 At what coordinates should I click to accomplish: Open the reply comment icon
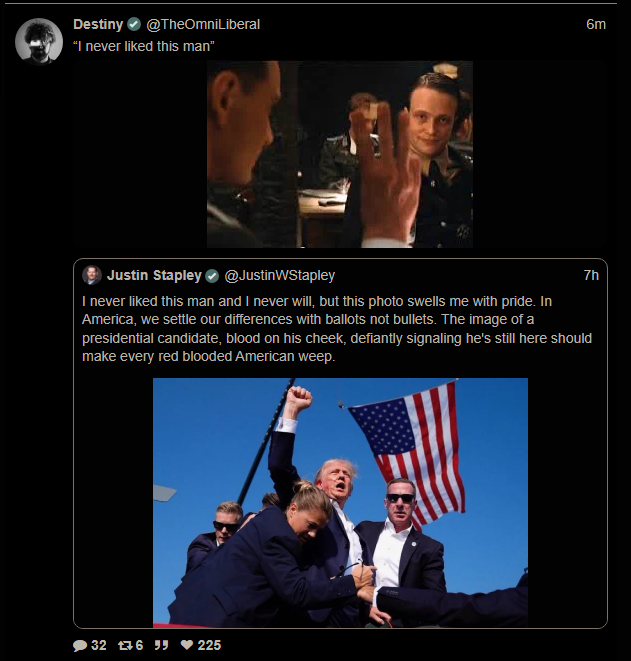[x=80, y=645]
